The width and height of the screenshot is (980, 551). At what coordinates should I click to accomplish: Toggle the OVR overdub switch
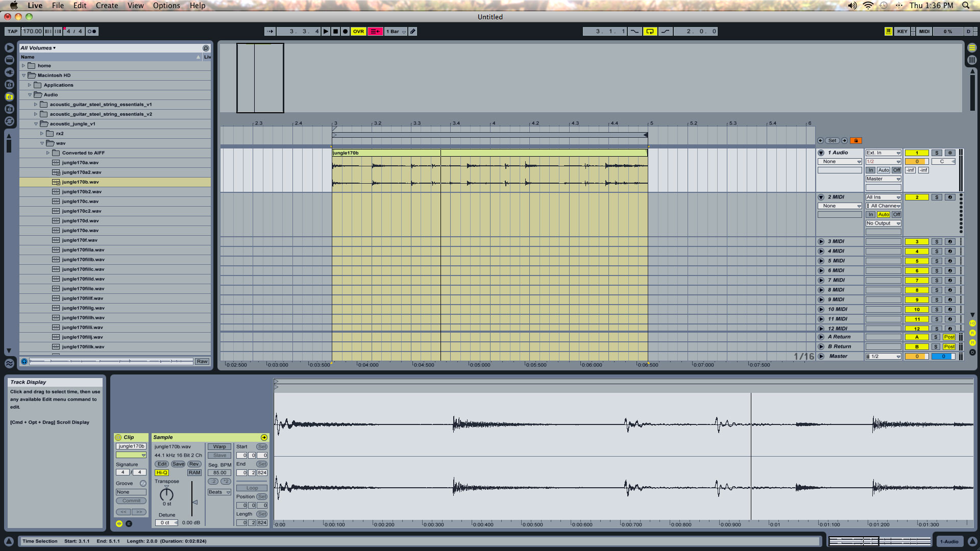(358, 32)
